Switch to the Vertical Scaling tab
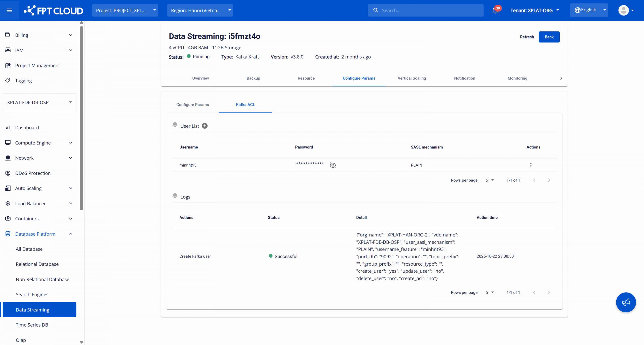This screenshot has width=644, height=345. point(412,78)
